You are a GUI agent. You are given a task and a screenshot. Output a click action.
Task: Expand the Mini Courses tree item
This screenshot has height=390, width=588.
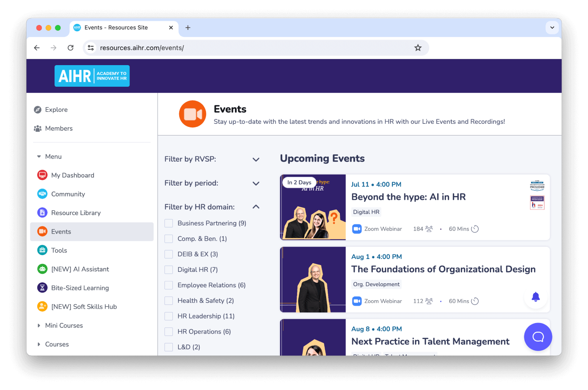click(39, 326)
